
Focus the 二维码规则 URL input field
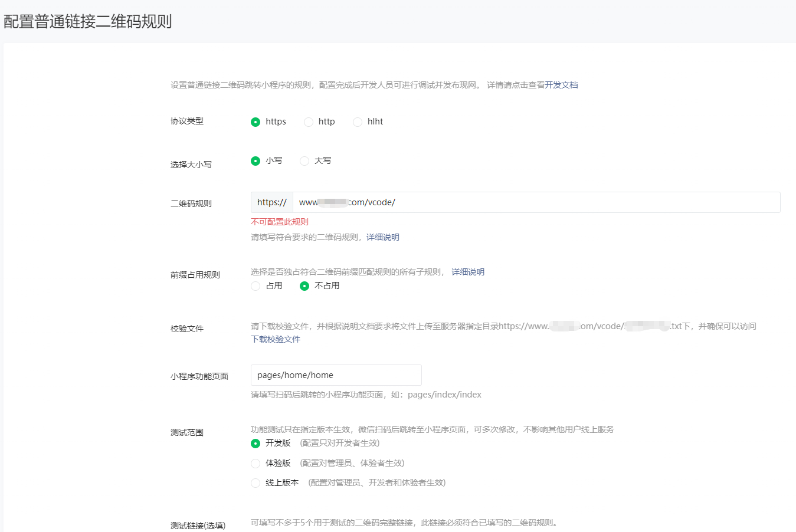pyautogui.click(x=536, y=202)
